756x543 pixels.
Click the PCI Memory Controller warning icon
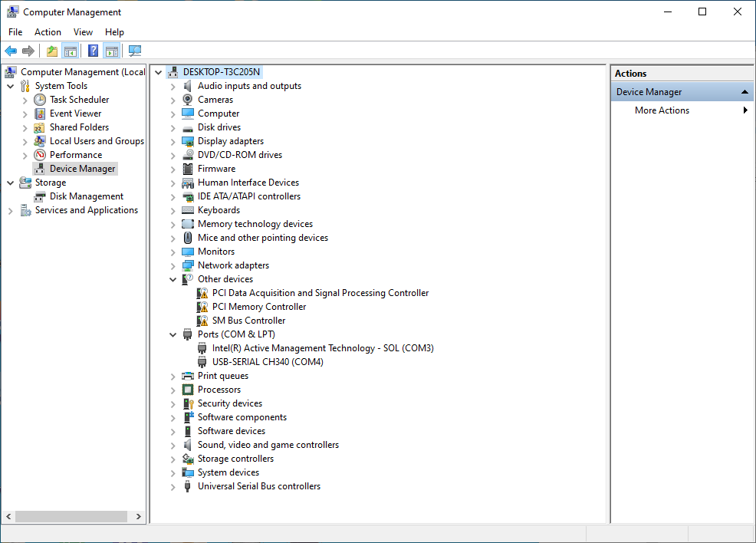pyautogui.click(x=202, y=307)
